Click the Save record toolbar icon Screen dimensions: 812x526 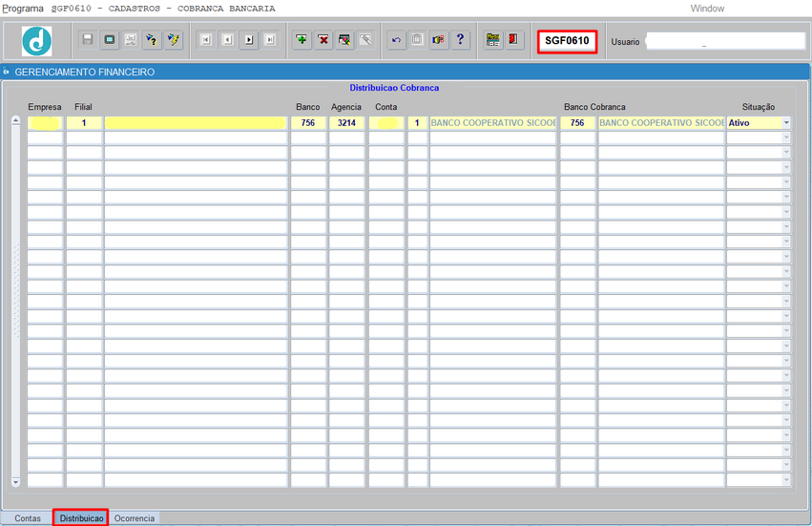pos(88,40)
